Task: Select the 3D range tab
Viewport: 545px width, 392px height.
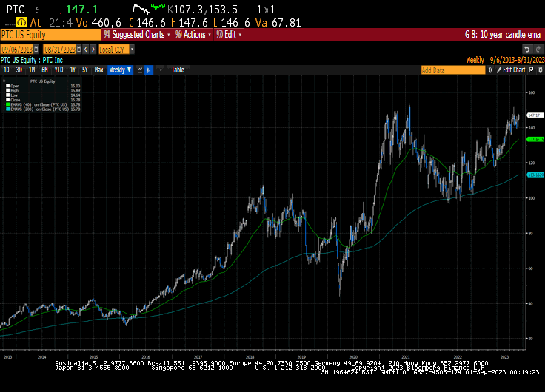Action: (19, 70)
